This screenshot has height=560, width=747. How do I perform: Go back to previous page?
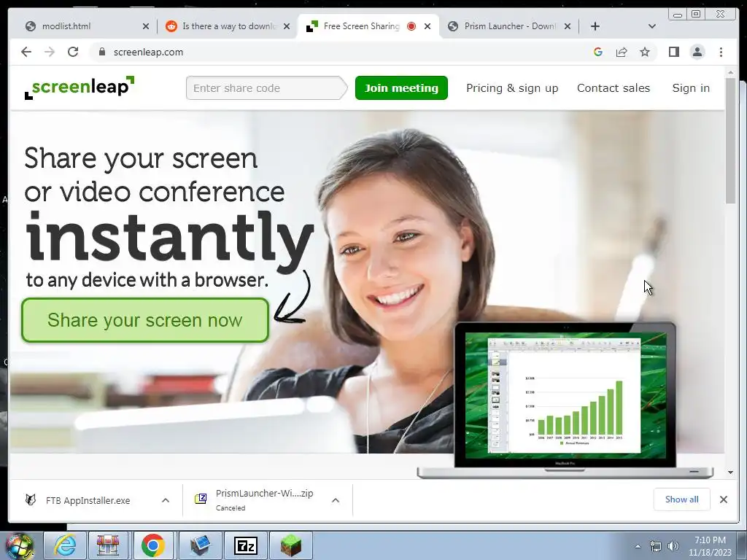[26, 52]
